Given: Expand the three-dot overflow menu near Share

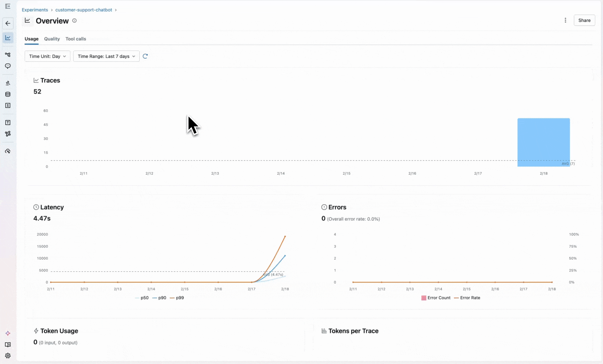Looking at the screenshot, I should click(x=565, y=20).
